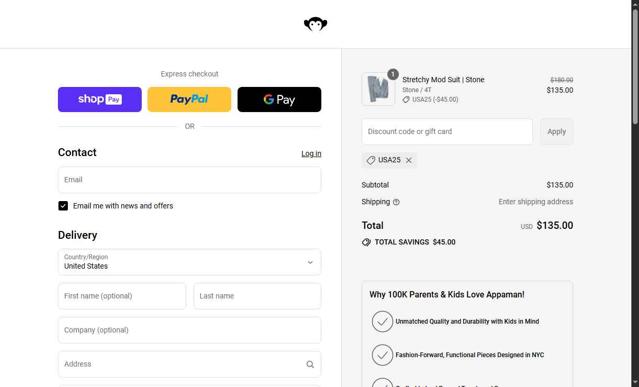
Task: Select the Company (optional) field
Action: [189, 330]
